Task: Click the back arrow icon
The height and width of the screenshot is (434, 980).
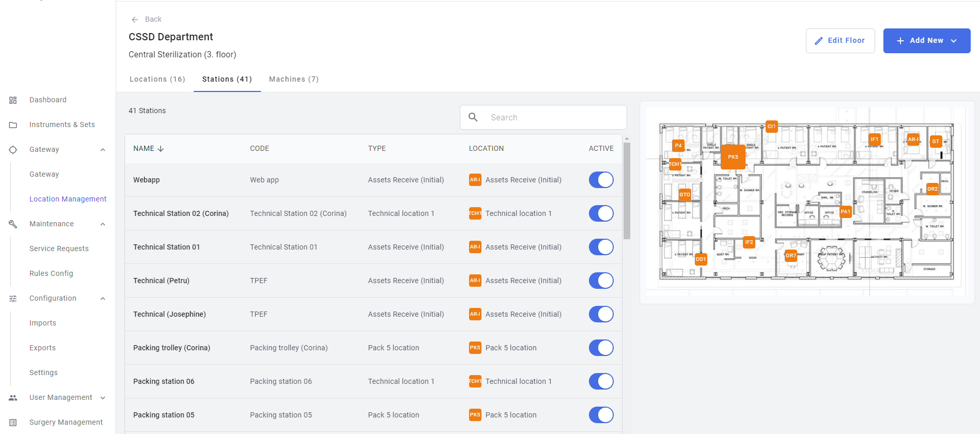Action: (135, 20)
